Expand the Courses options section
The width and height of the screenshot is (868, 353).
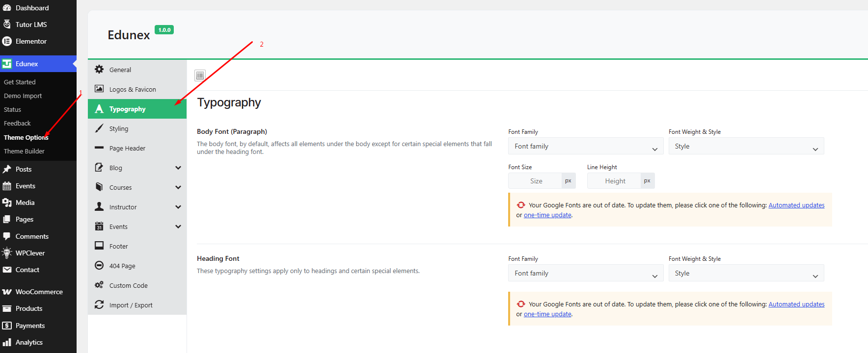178,187
